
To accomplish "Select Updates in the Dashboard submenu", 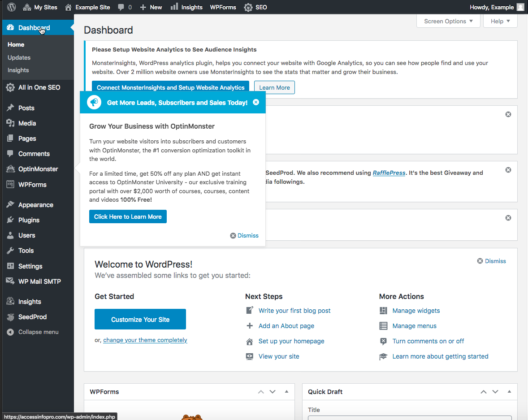I will 19,57.
